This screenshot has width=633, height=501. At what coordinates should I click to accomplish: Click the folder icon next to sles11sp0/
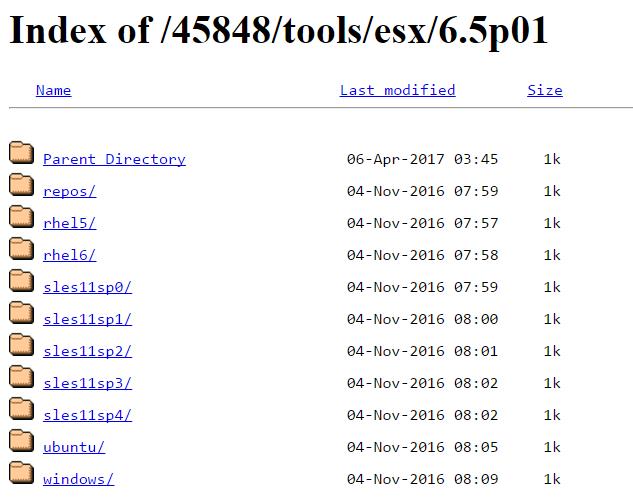point(21,281)
